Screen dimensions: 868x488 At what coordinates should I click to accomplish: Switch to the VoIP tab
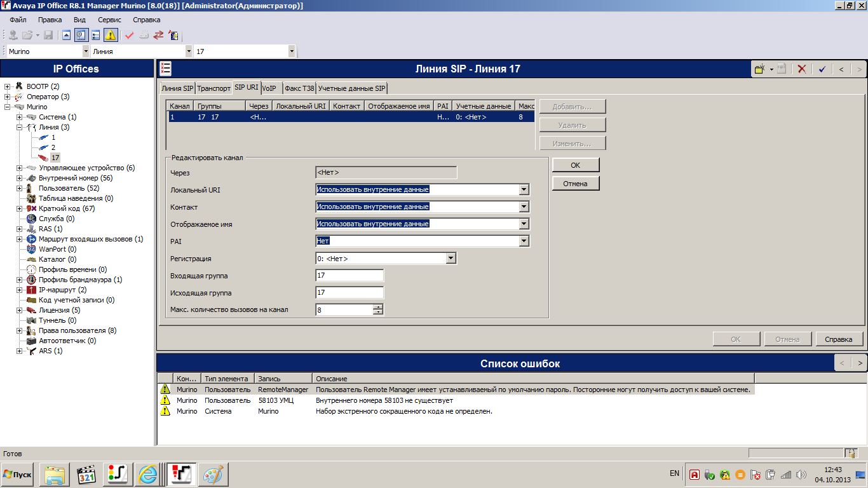(271, 88)
